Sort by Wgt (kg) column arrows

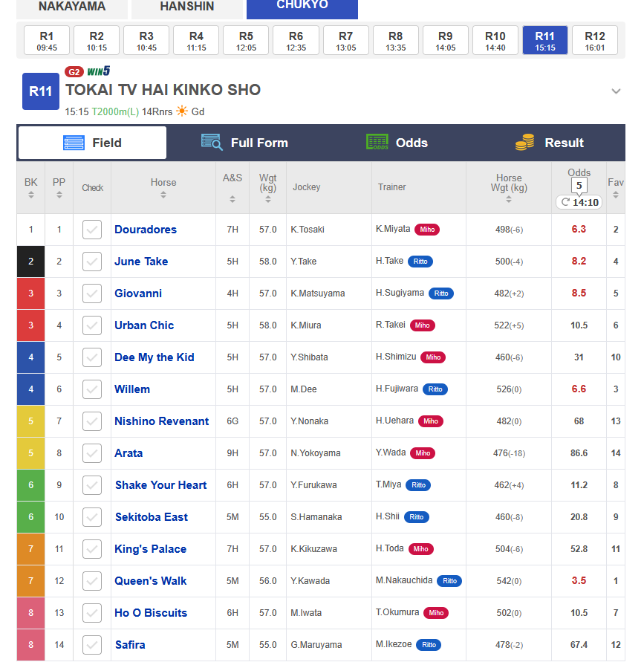(267, 199)
